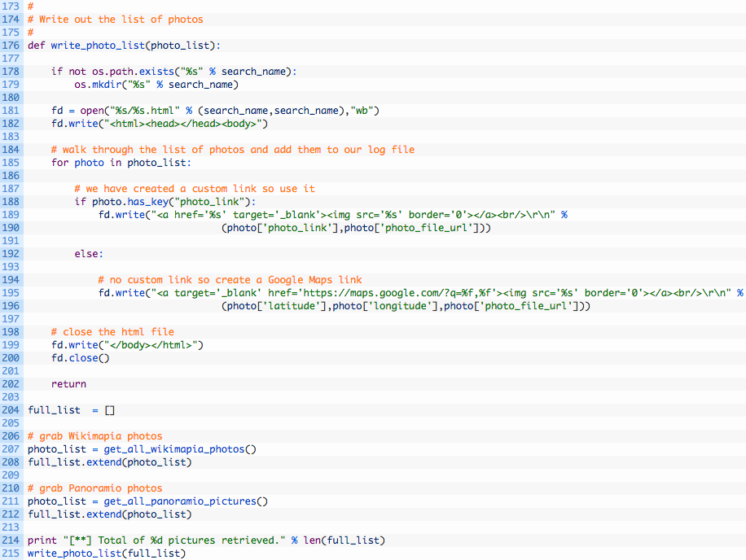This screenshot has width=746, height=560.
Task: Click photo['latitude'] on line 196
Action: [277, 306]
